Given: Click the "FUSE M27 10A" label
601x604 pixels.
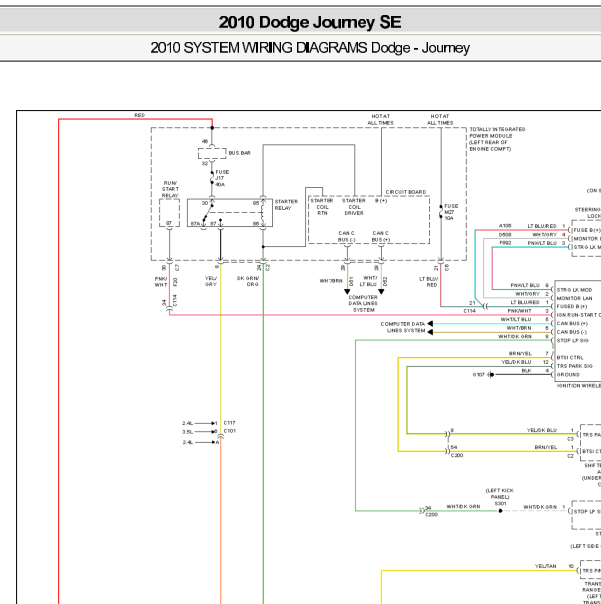Looking at the screenshot, I should (x=451, y=212).
